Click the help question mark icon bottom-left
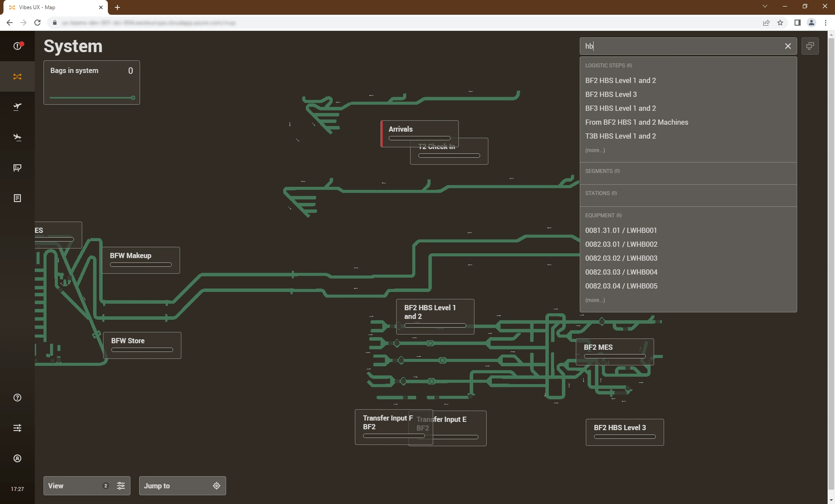 pos(17,398)
